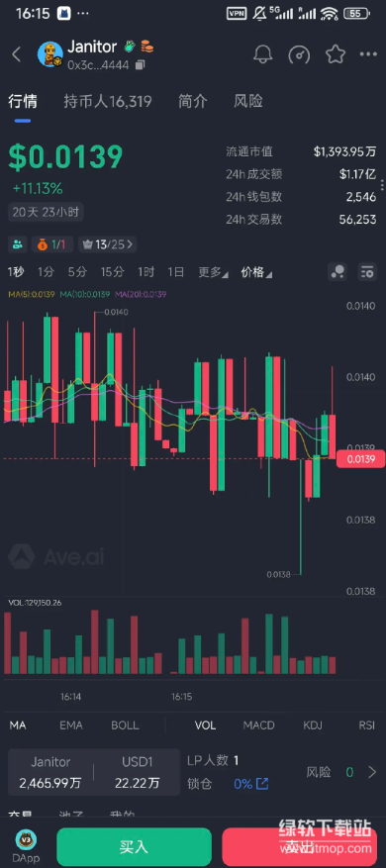386x868 pixels.
Task: Open the 风险 risk tab
Action: coord(248,101)
